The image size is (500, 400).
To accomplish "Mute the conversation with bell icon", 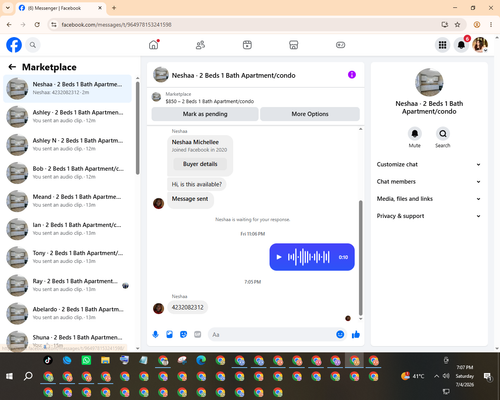I will tap(414, 134).
